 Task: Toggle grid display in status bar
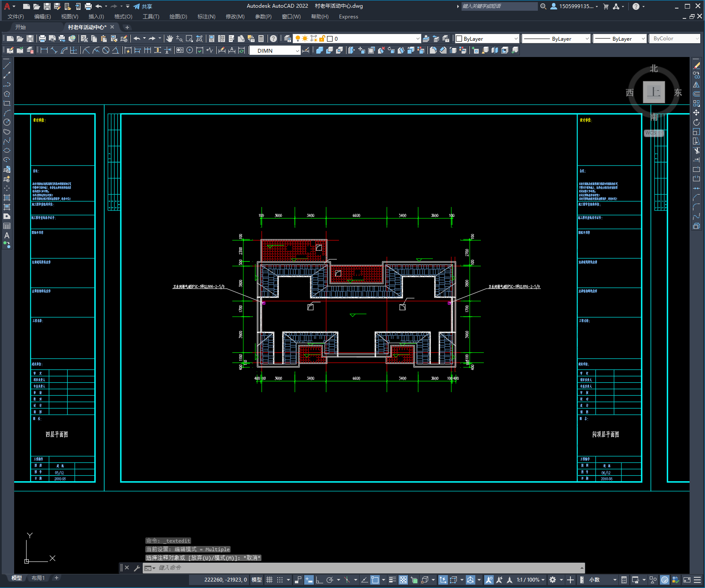click(269, 580)
